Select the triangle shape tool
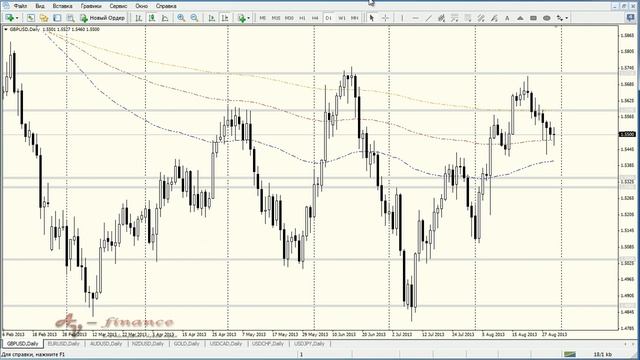The image size is (640, 360). [520, 18]
